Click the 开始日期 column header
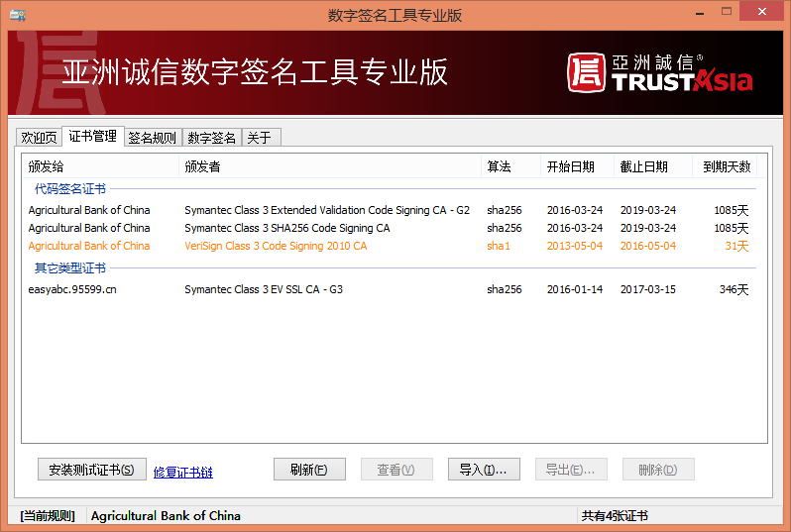Image resolution: width=791 pixels, height=532 pixels. [578, 166]
